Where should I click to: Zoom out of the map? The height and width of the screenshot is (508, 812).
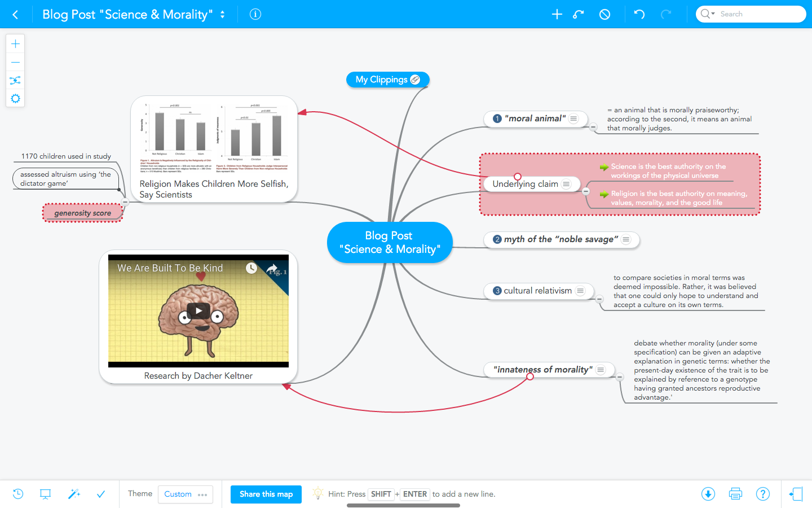pos(15,62)
